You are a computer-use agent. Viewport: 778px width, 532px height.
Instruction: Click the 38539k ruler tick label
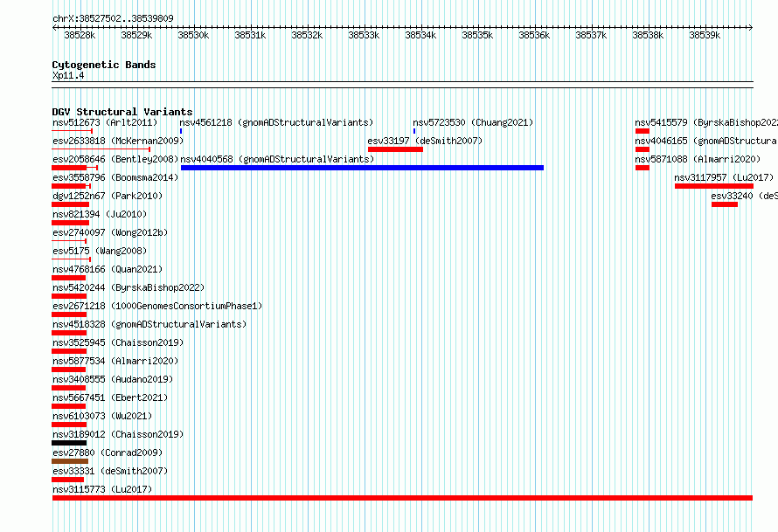(705, 35)
